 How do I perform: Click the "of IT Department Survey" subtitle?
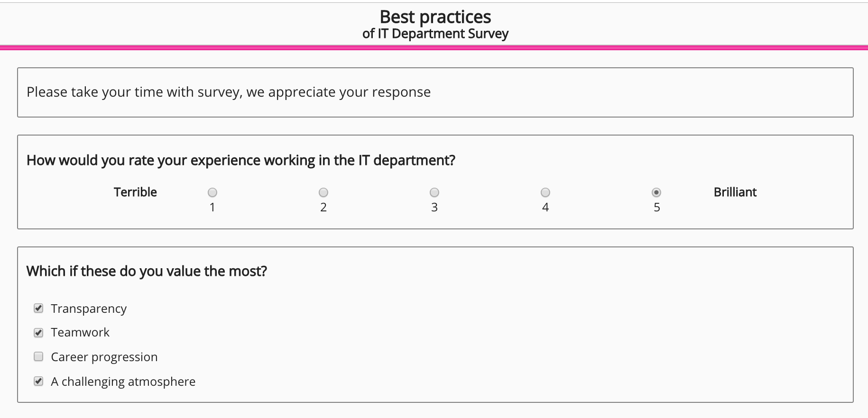pos(435,34)
